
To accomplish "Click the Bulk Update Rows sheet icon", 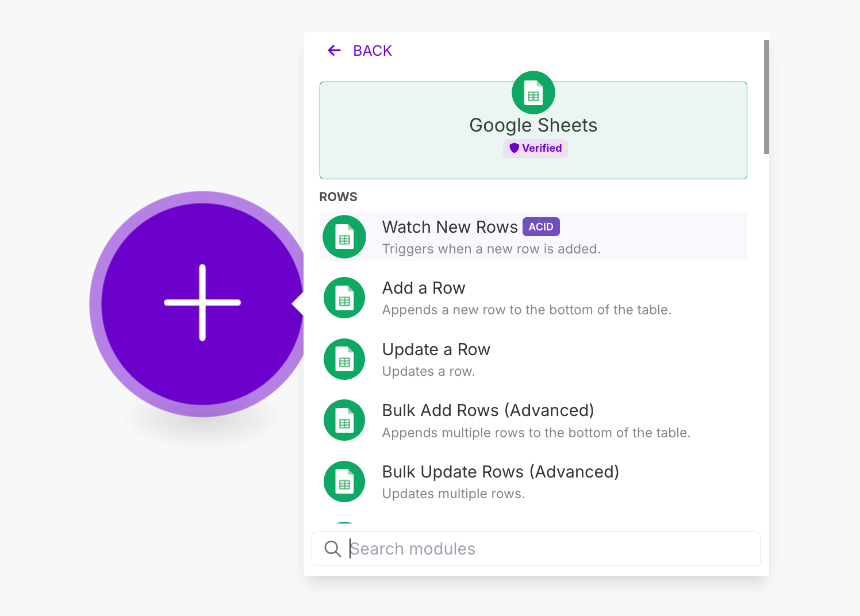I will pos(344,482).
